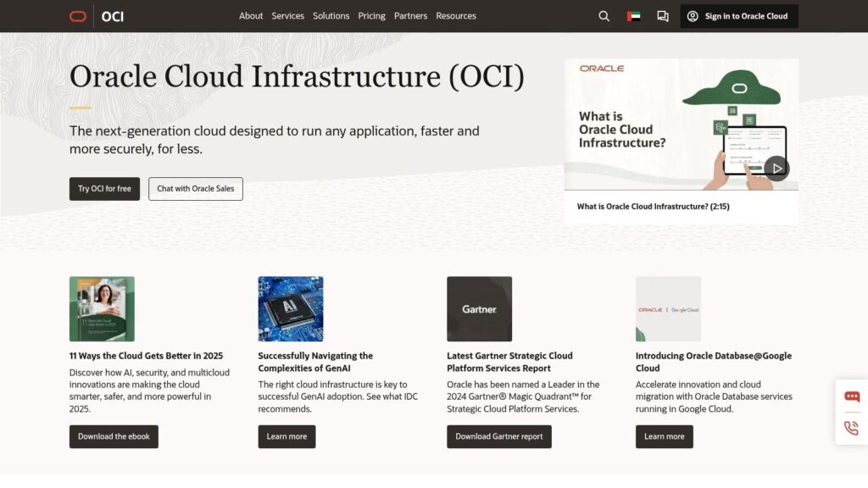
Task: Click Sign in to Oracle Cloud
Action: (x=738, y=16)
